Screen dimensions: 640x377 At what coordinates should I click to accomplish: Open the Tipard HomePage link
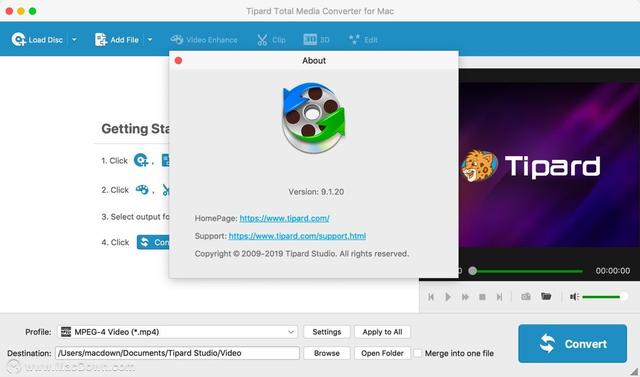[284, 218]
